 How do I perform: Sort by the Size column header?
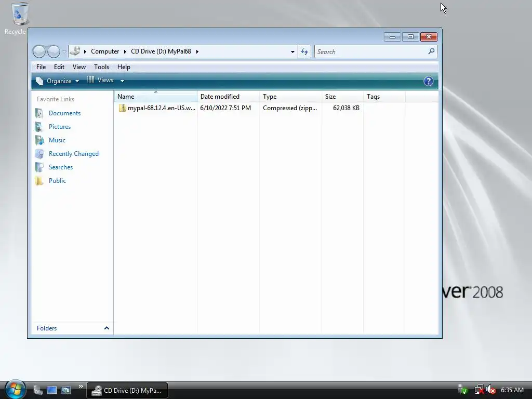coord(342,96)
